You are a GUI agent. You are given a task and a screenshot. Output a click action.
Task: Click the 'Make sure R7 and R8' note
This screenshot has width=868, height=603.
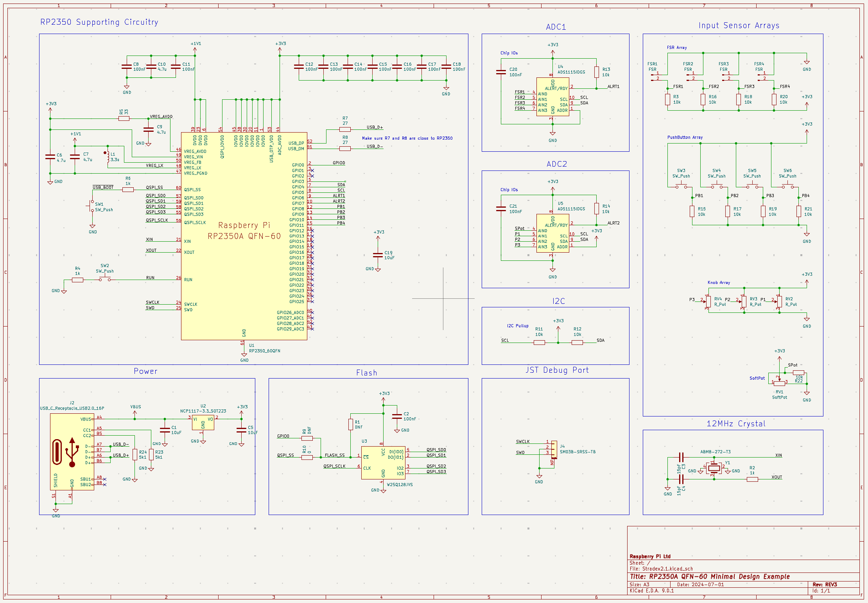pyautogui.click(x=407, y=138)
